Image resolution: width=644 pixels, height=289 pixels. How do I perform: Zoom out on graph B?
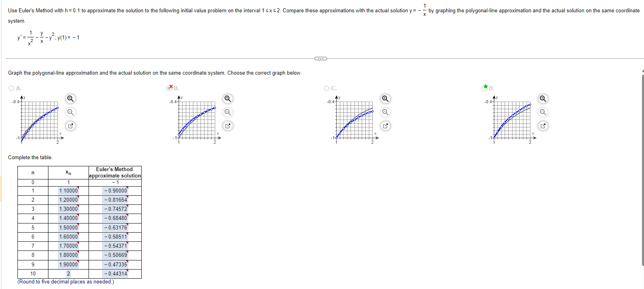(227, 112)
